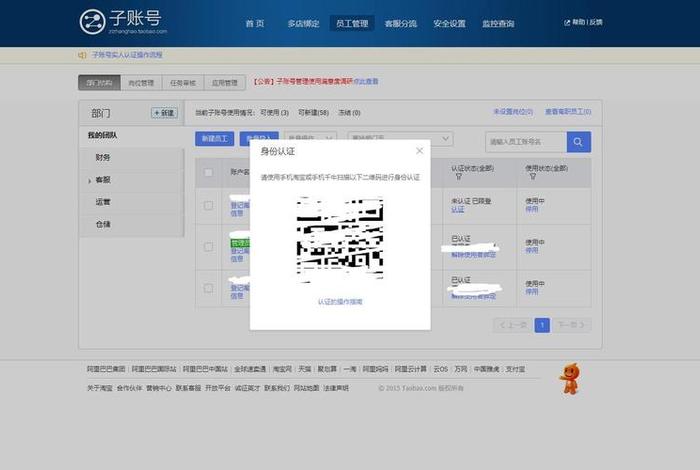700x470 pixels.
Task: Switch to the 岗位管理 tab
Action: click(x=141, y=83)
